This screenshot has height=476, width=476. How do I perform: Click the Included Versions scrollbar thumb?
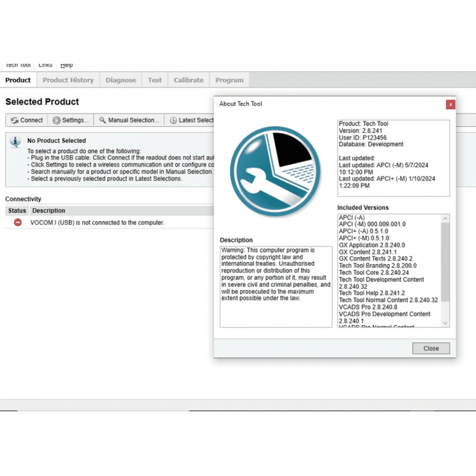pos(446,262)
